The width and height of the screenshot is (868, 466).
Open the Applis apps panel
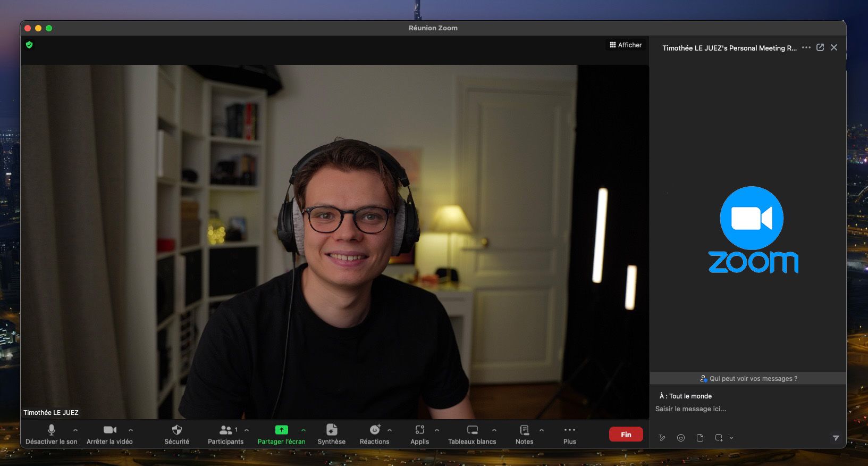pyautogui.click(x=420, y=434)
